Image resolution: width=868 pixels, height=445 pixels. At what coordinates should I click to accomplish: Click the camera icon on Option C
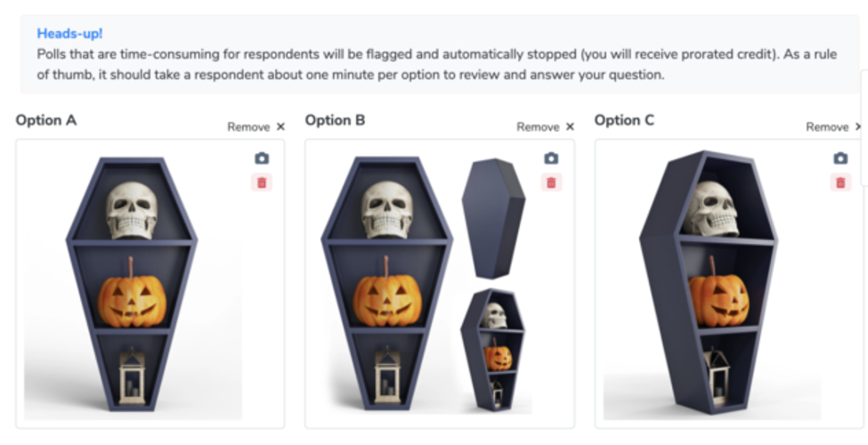(840, 158)
